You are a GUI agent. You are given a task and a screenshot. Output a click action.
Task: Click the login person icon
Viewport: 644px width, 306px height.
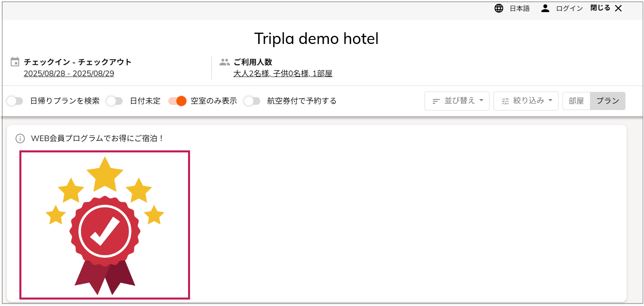click(x=545, y=8)
